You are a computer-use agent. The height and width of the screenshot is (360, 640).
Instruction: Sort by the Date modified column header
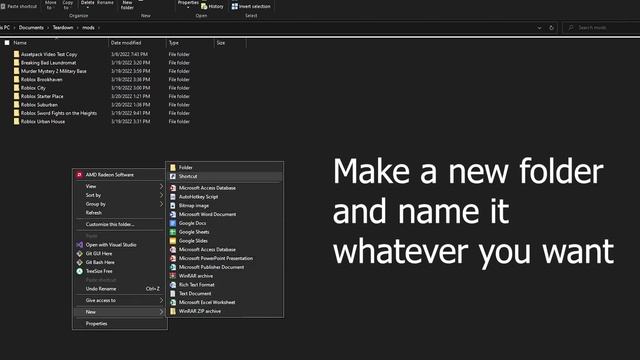126,42
